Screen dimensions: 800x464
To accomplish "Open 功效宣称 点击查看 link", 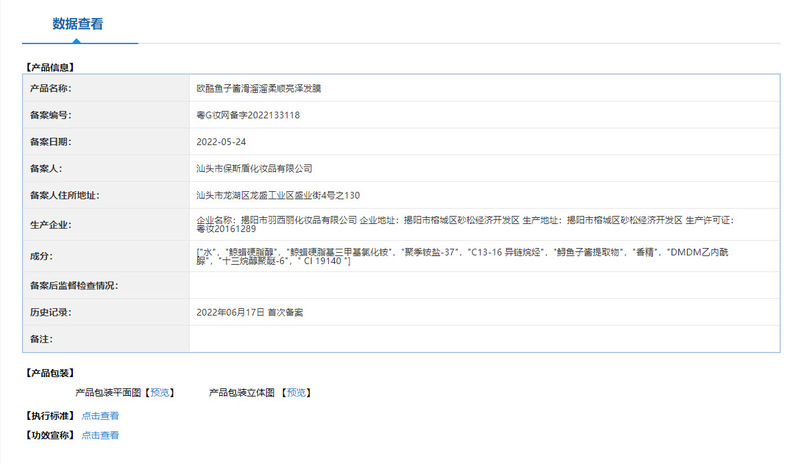I will click(100, 435).
